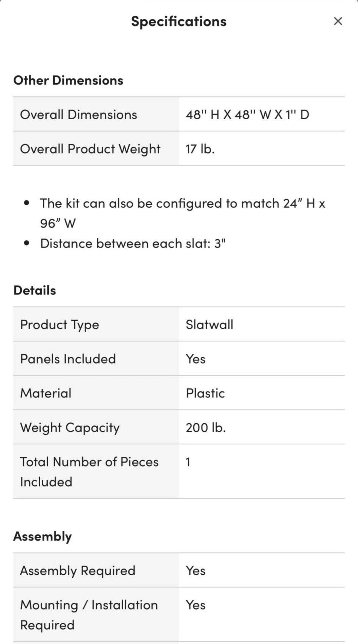
Task: Click the Weight Capacity row label
Action: [70, 428]
